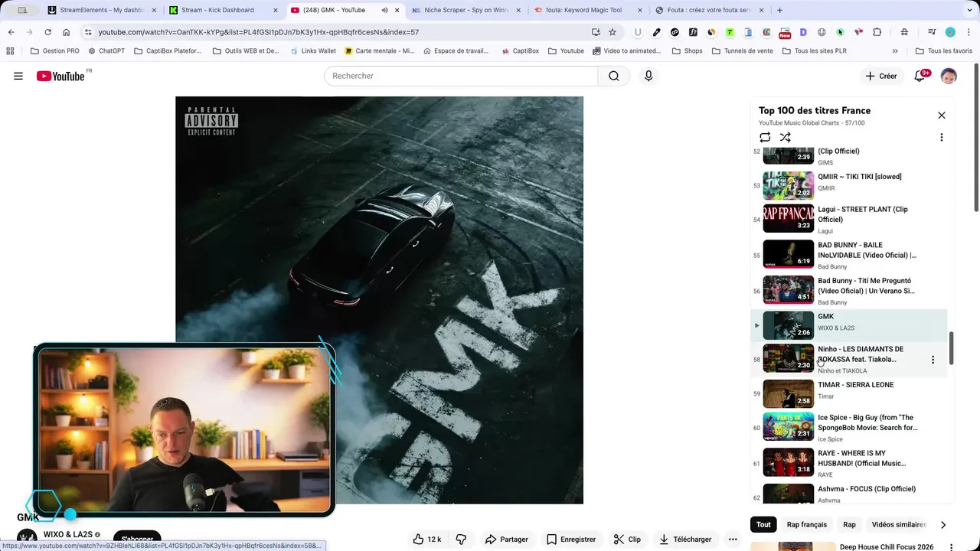Open the account avatar menu

click(x=949, y=76)
